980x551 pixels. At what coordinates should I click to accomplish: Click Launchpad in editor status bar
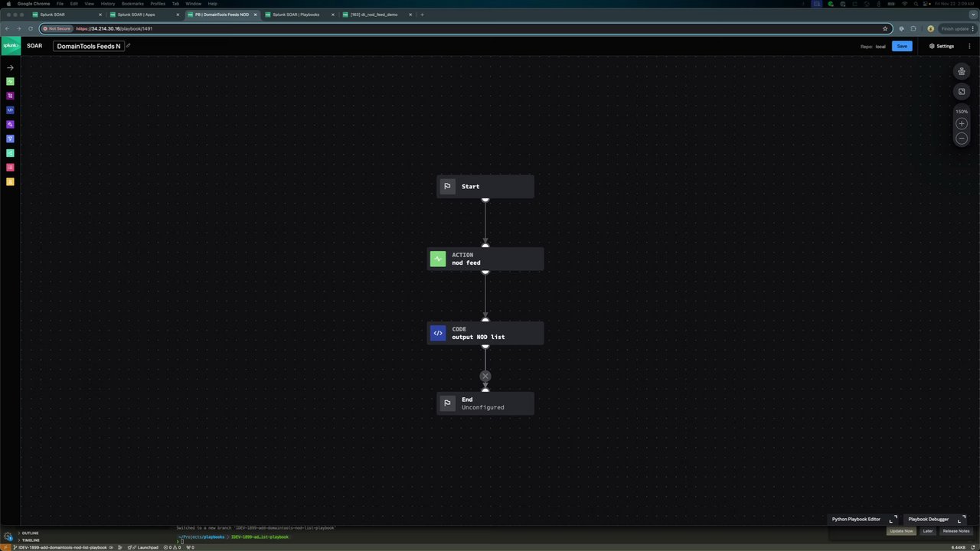[x=145, y=547]
